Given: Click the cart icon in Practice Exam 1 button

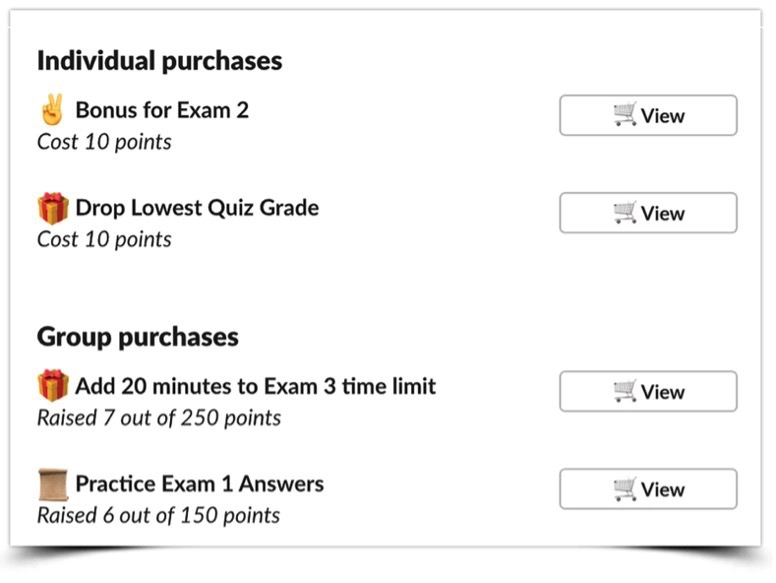Looking at the screenshot, I should click(625, 488).
